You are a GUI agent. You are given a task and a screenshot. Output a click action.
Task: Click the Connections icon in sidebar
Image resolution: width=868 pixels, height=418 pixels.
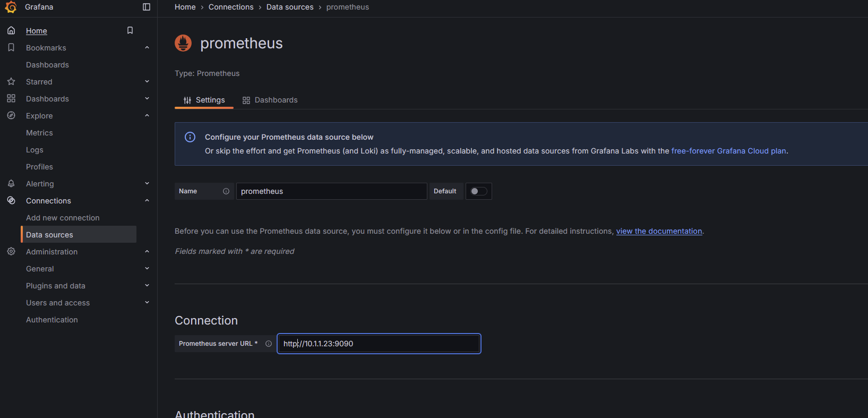click(x=11, y=200)
